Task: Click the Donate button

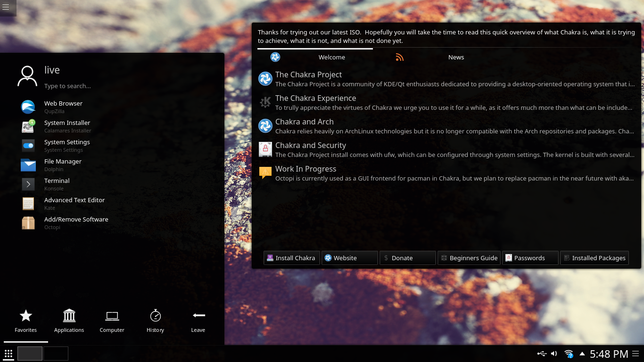Action: pos(408,258)
